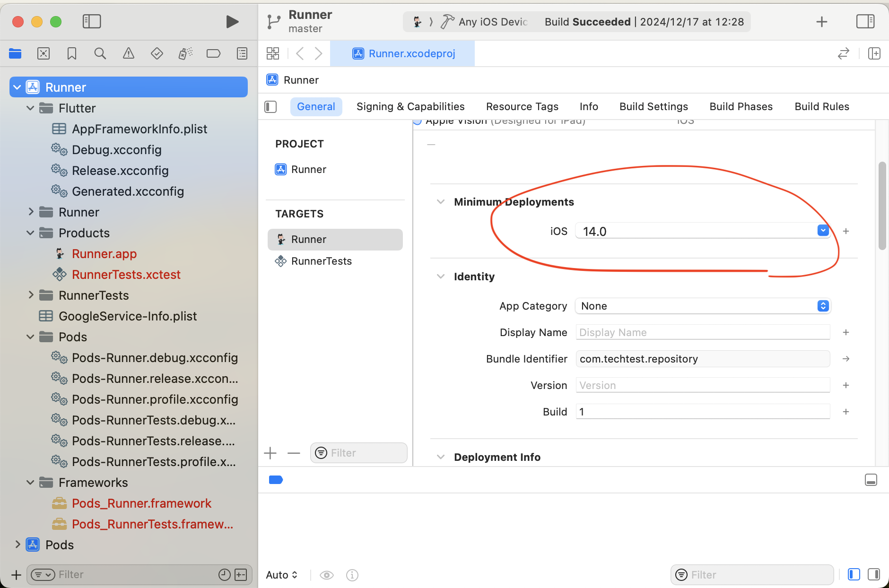Open the bookmark navigator
This screenshot has height=588, width=889.
coord(72,53)
